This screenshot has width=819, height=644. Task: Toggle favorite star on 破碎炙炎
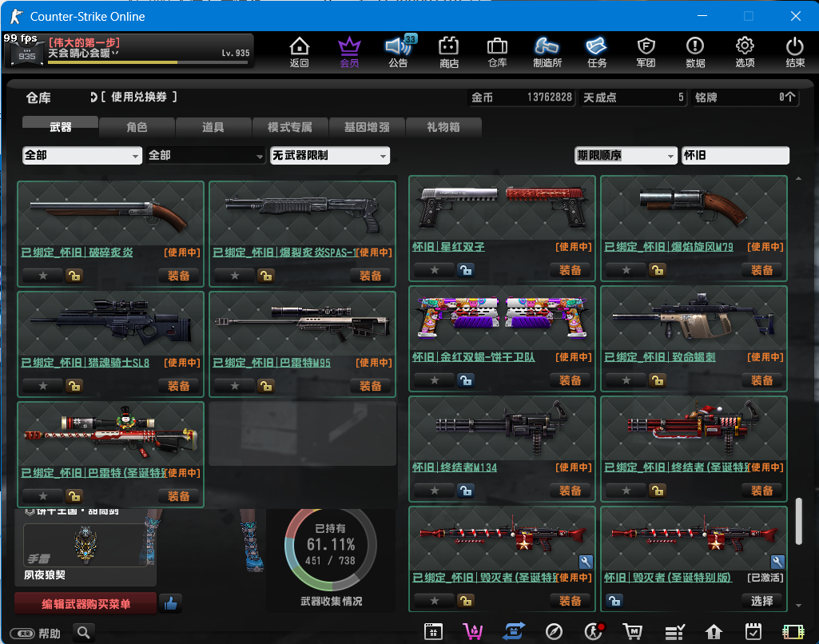coord(43,275)
